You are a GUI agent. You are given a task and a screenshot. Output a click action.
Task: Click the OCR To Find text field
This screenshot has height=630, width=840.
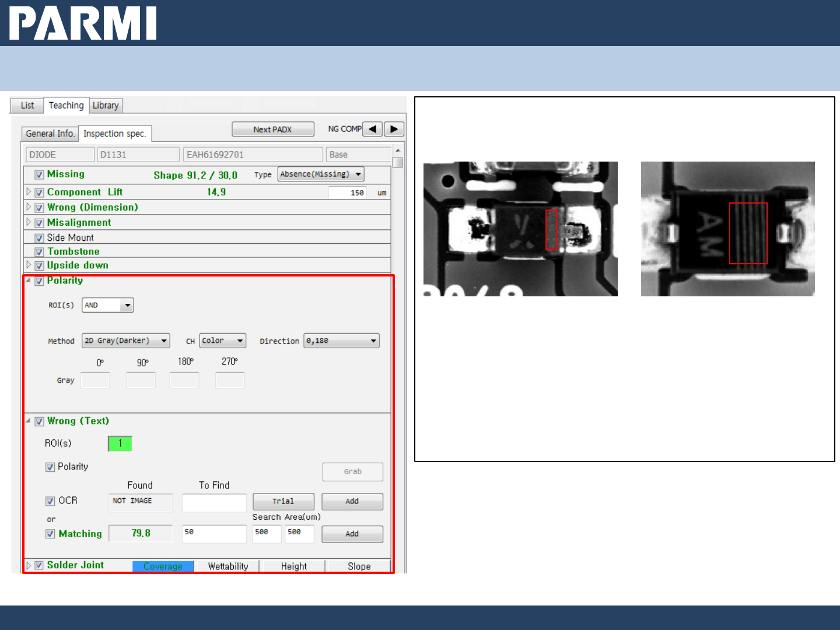pyautogui.click(x=214, y=502)
